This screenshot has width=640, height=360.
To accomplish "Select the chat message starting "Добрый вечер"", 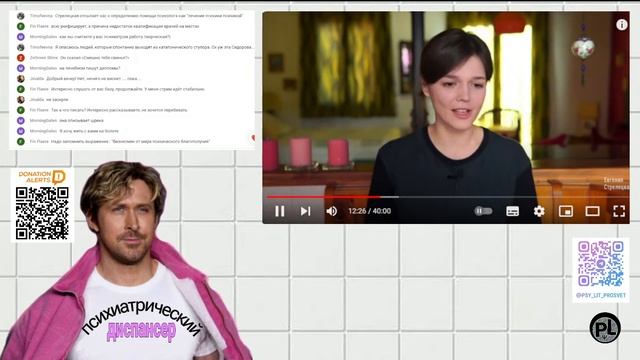I will click(x=93, y=78).
